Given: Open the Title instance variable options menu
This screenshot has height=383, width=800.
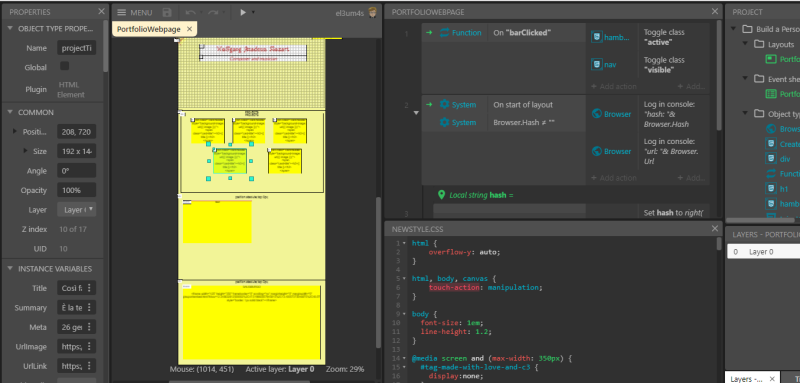Looking at the screenshot, I should [x=89, y=288].
